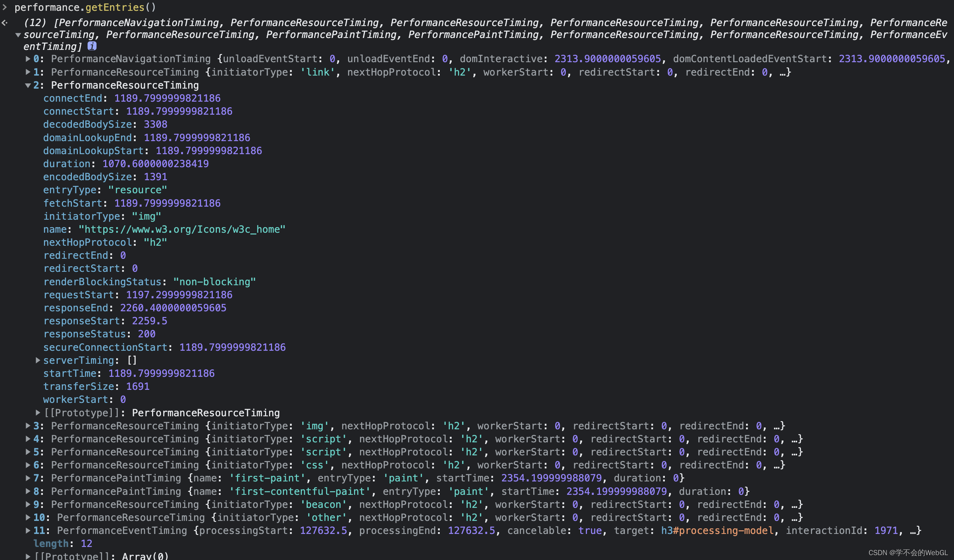Expand entry 7 first-paint timing
Image resolution: width=954 pixels, height=560 pixels.
(x=28, y=478)
